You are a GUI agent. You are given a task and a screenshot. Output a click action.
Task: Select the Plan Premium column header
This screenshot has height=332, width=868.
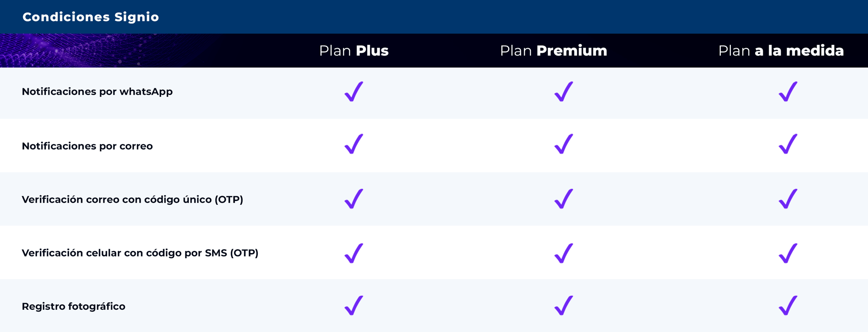pyautogui.click(x=553, y=51)
